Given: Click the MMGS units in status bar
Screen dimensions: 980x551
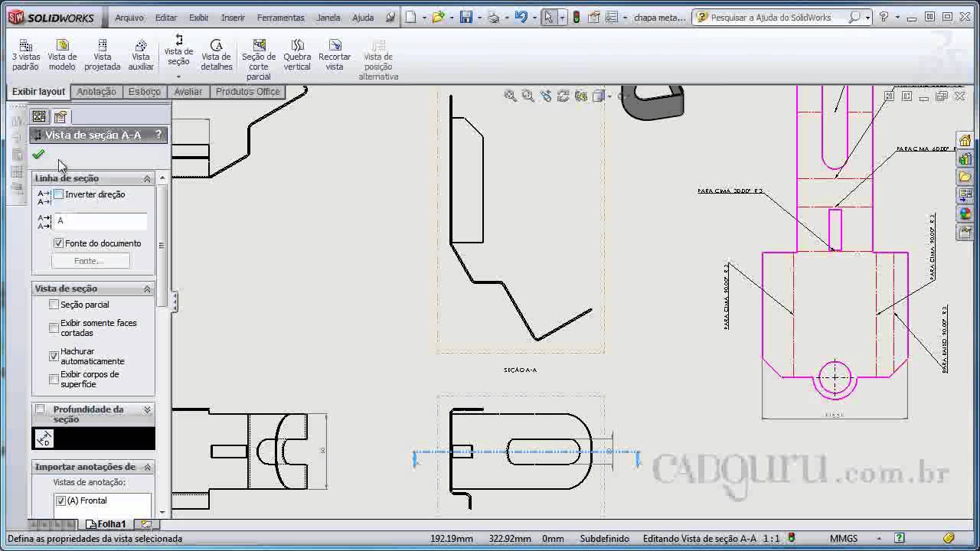Looking at the screenshot, I should click(844, 539).
